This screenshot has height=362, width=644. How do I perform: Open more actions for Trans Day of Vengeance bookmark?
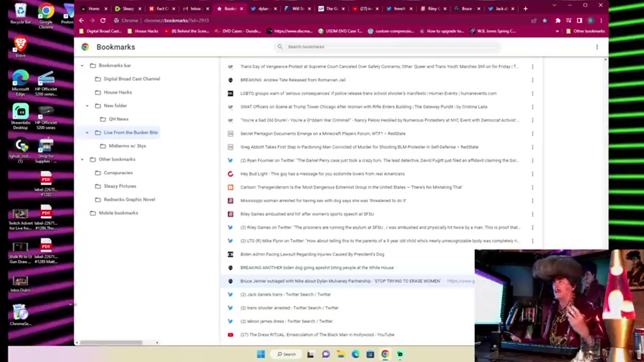(532, 66)
